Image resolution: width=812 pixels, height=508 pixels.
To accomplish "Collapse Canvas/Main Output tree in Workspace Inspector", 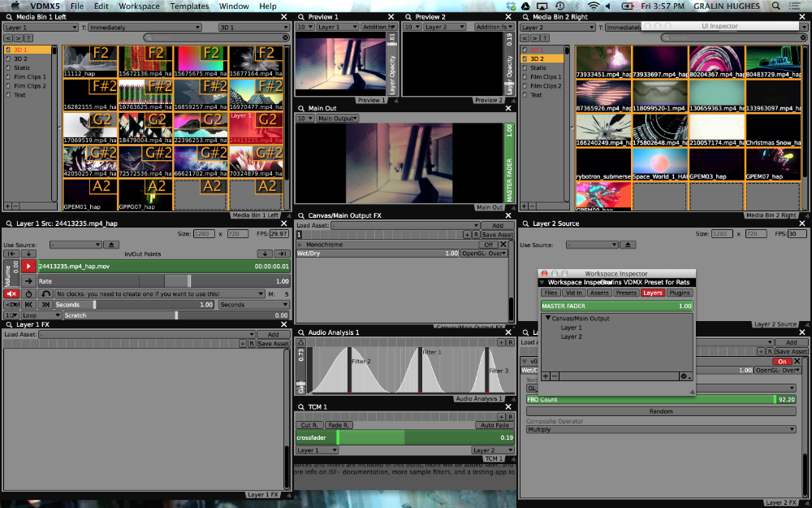I will [548, 319].
